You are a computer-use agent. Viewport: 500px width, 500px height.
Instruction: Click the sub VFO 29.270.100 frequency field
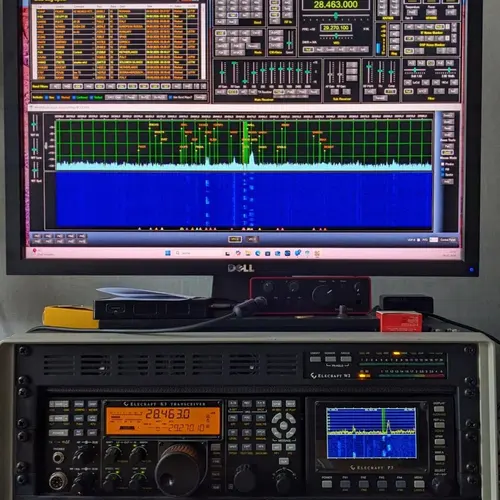336,28
